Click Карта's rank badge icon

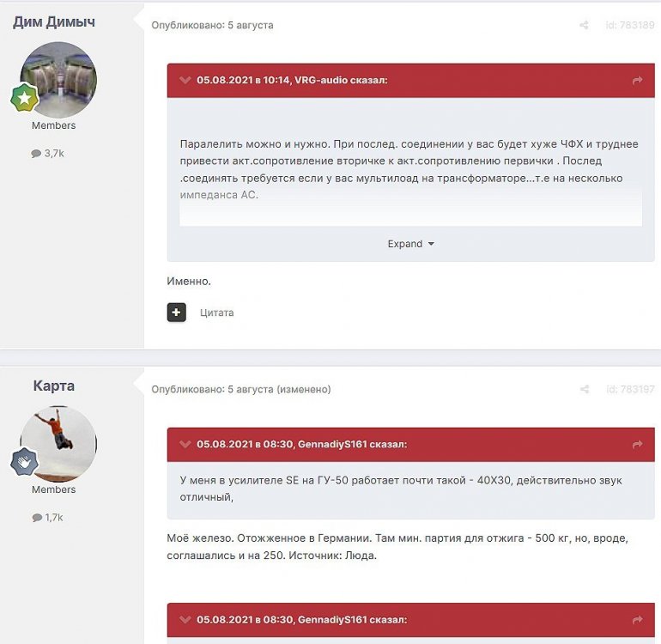click(24, 463)
